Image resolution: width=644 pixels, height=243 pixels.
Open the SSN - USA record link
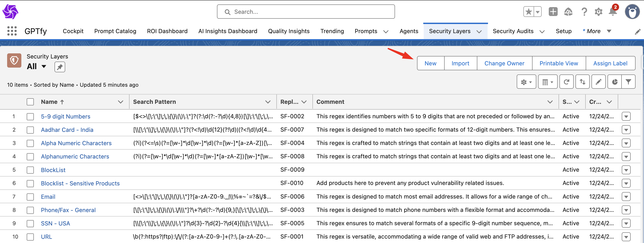pos(55,223)
